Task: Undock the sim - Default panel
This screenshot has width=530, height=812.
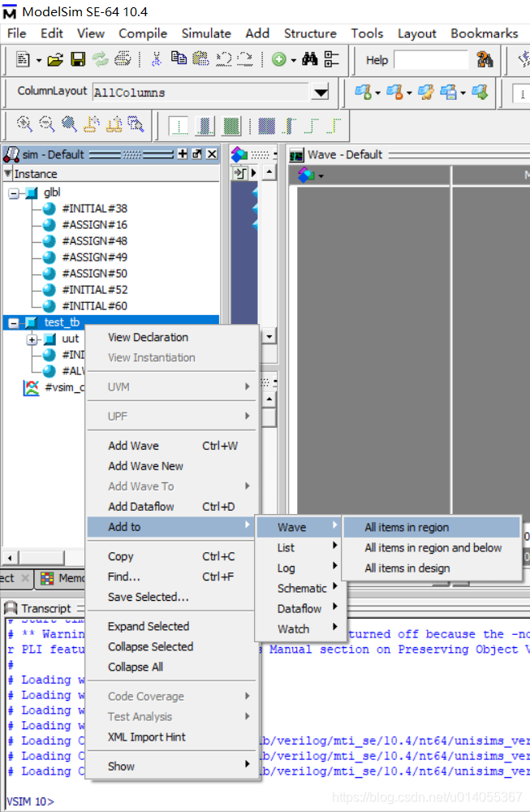Action: coord(196,153)
